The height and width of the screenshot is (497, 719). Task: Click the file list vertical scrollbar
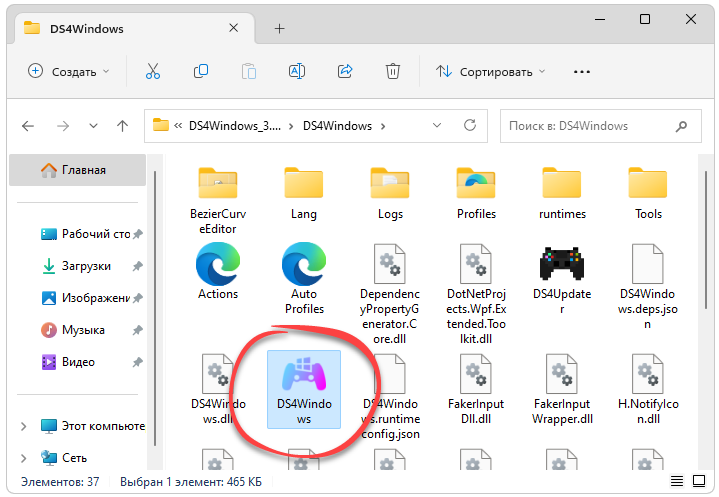pyautogui.click(x=706, y=238)
